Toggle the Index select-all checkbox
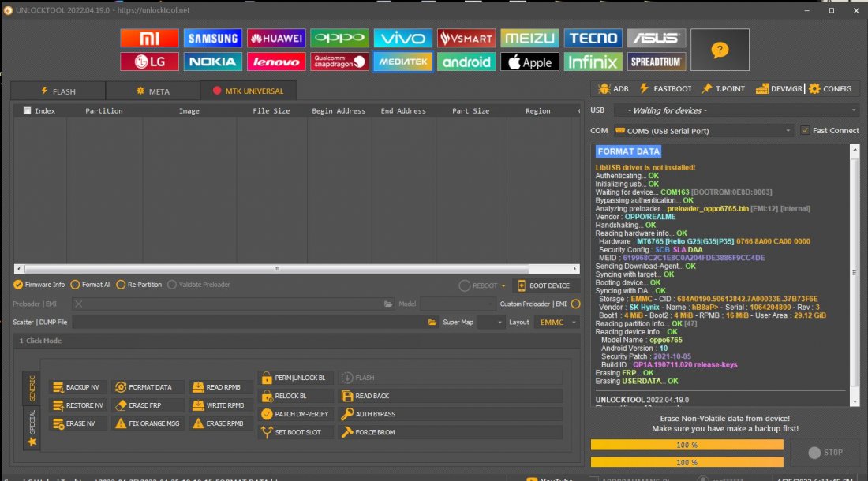This screenshot has height=481, width=868. point(27,110)
